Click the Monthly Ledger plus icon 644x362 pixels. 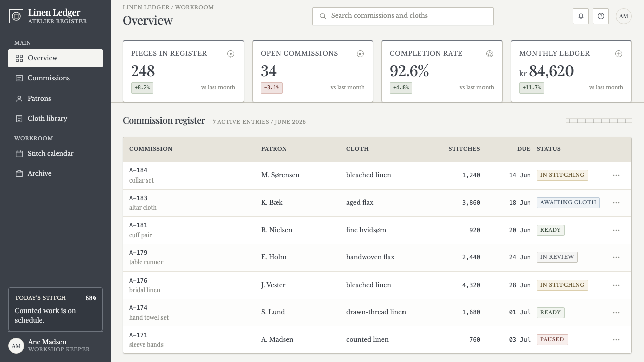(619, 54)
